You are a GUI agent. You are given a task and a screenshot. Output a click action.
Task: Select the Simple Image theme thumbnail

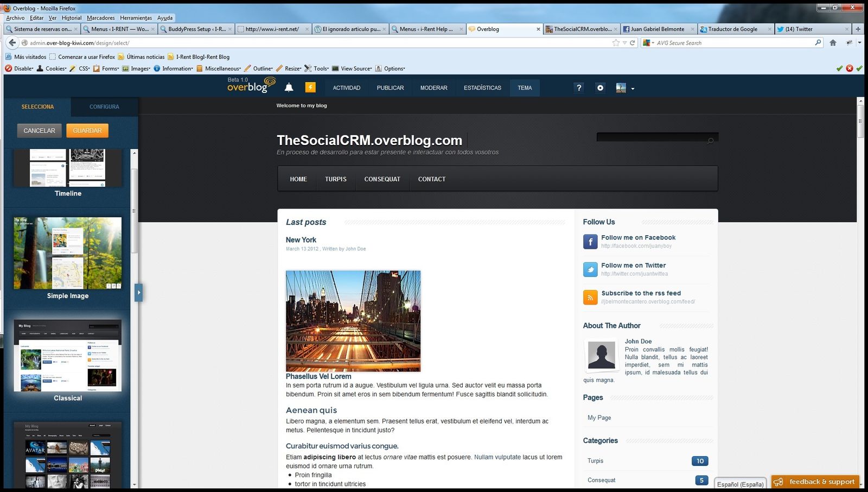[68, 253]
